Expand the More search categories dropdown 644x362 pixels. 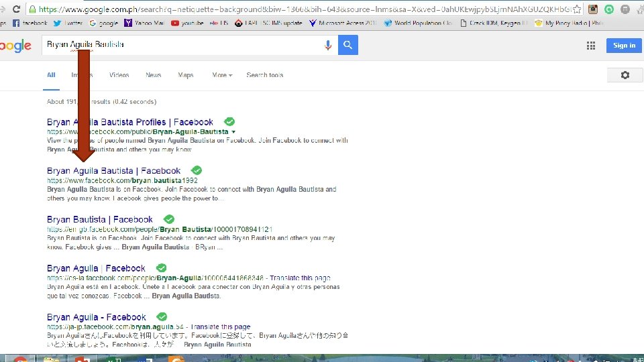[222, 75]
